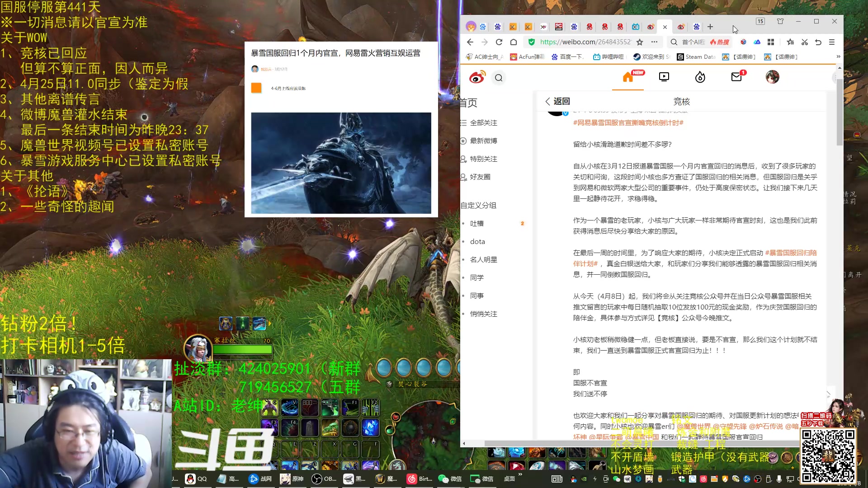This screenshot has width=868, height=488.
Task: Open Weibo video section icon
Action: tap(664, 77)
